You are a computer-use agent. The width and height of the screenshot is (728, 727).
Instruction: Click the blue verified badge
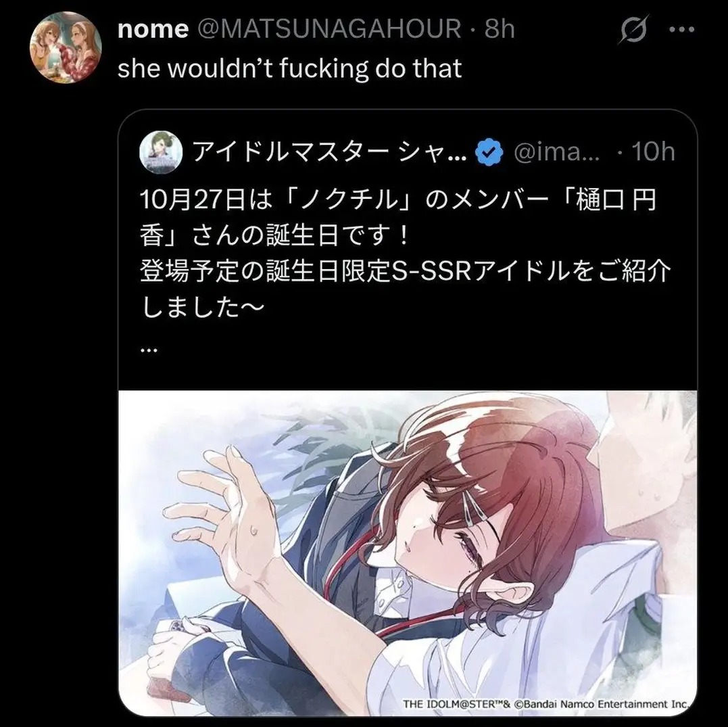pos(489,152)
